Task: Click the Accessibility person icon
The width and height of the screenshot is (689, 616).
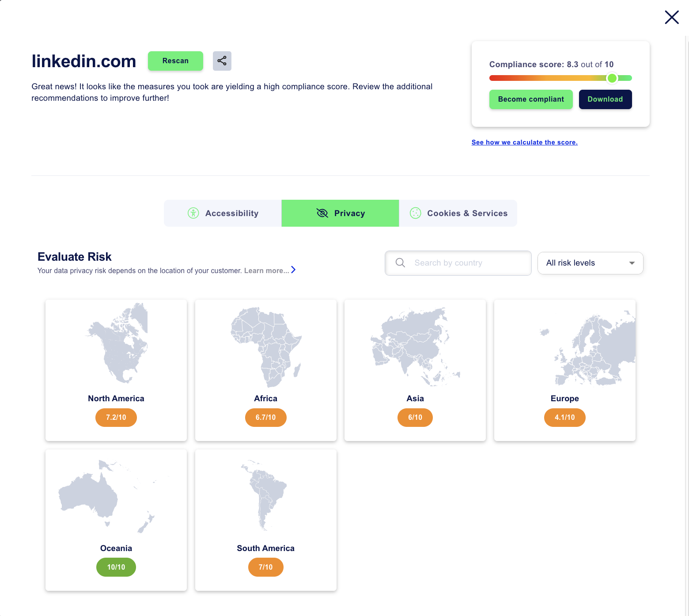Action: pyautogui.click(x=193, y=213)
